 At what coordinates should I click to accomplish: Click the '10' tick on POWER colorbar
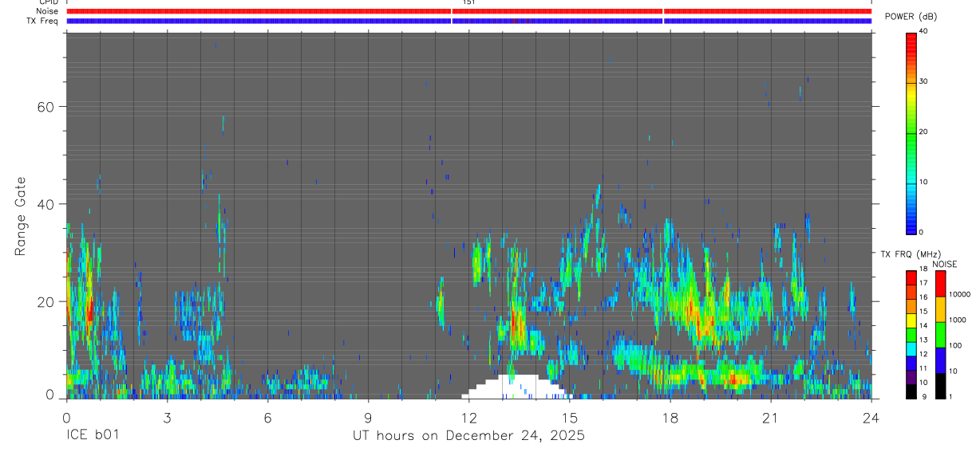click(923, 182)
